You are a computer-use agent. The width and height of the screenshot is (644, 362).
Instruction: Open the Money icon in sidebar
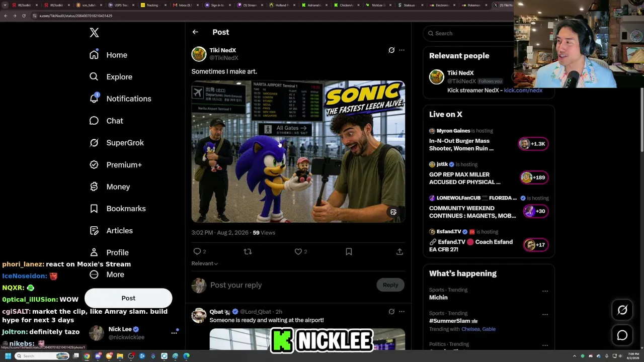coord(94,187)
